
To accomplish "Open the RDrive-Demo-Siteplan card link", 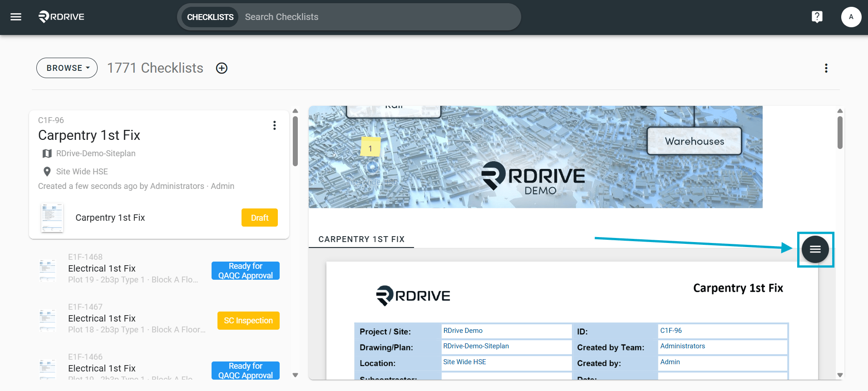I will point(96,153).
